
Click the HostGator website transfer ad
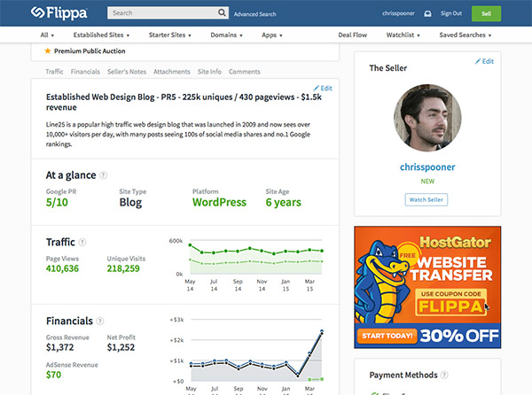pos(427,287)
